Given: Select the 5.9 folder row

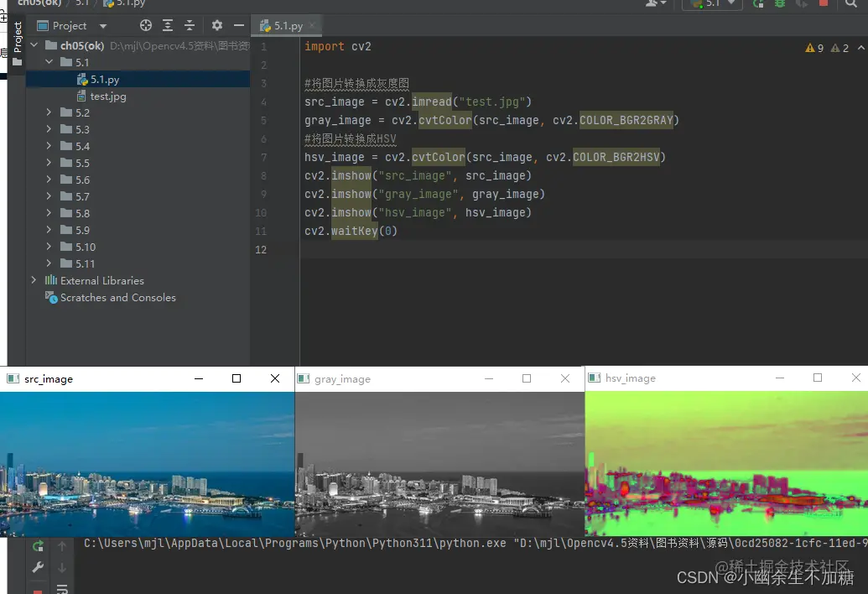Looking at the screenshot, I should tap(138, 230).
